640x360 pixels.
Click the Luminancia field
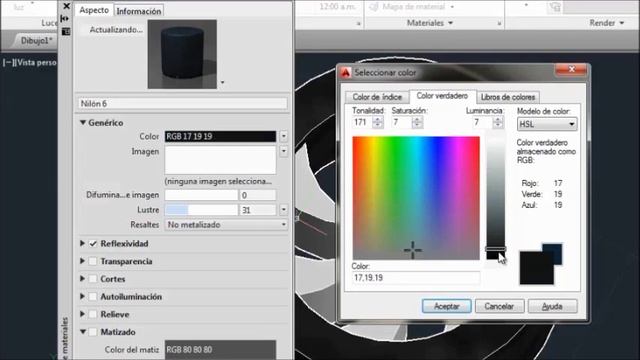[482, 122]
